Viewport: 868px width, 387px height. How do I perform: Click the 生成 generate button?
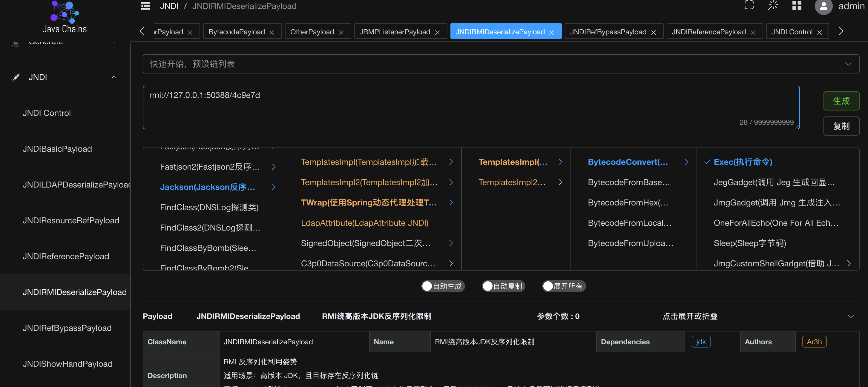pyautogui.click(x=841, y=101)
